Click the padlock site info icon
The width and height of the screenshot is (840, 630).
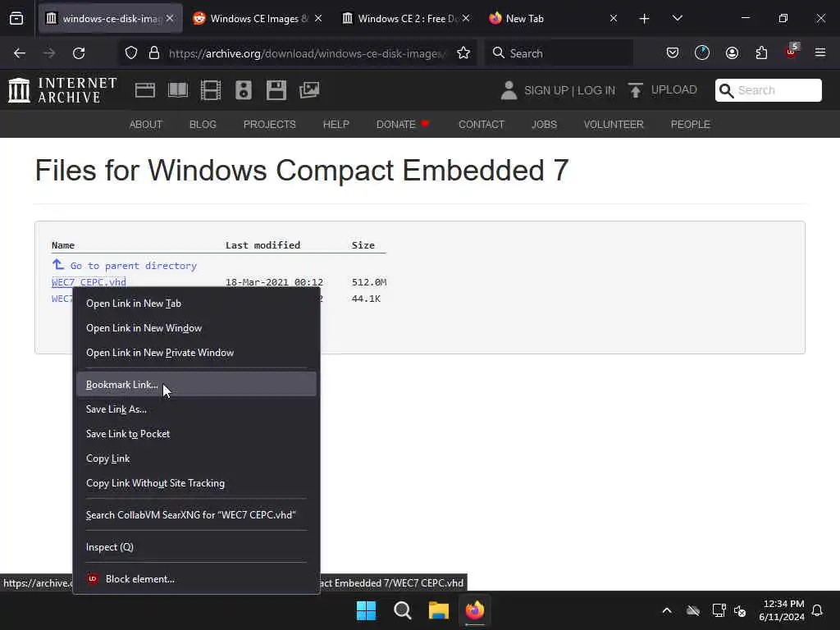(154, 53)
